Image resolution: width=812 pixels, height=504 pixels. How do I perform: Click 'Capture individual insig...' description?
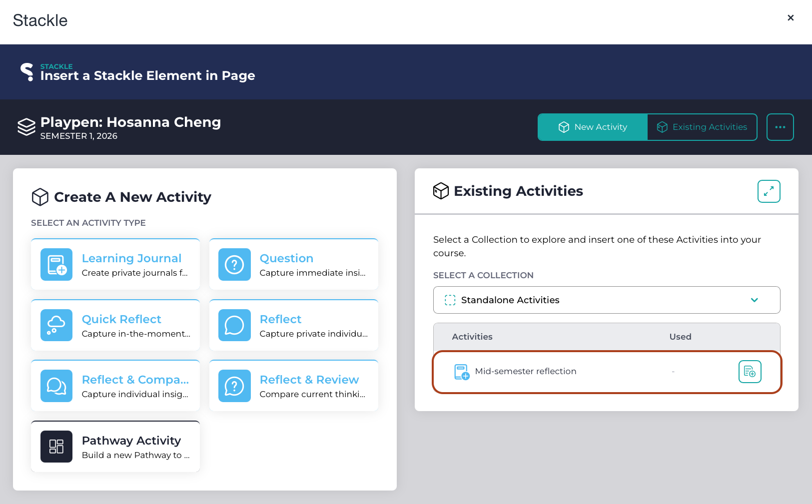pos(135,394)
